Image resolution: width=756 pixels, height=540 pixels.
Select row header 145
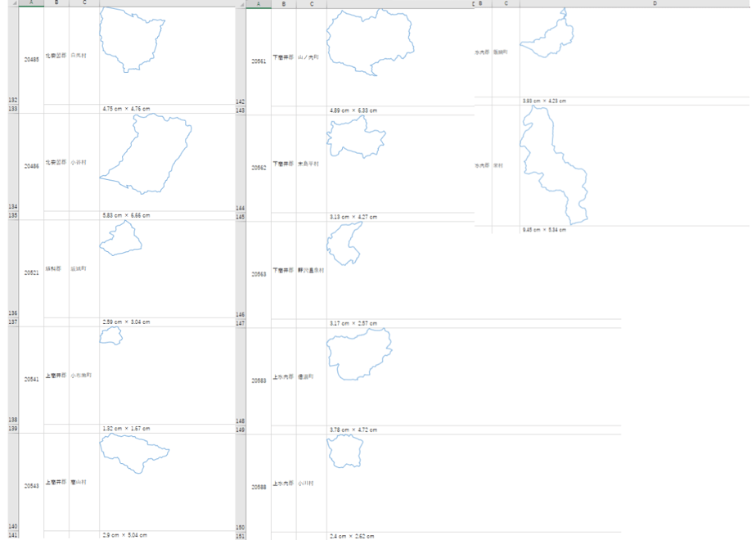click(241, 217)
